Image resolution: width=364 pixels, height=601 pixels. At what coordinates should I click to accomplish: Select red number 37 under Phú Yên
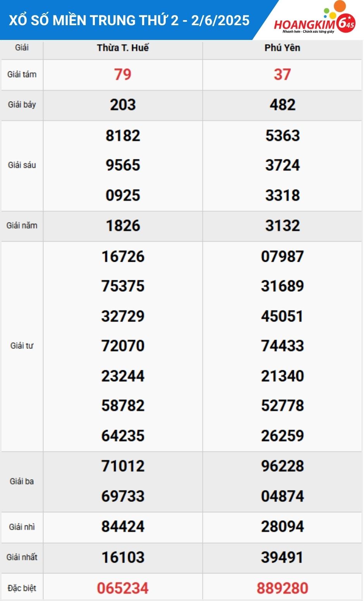coord(282,74)
